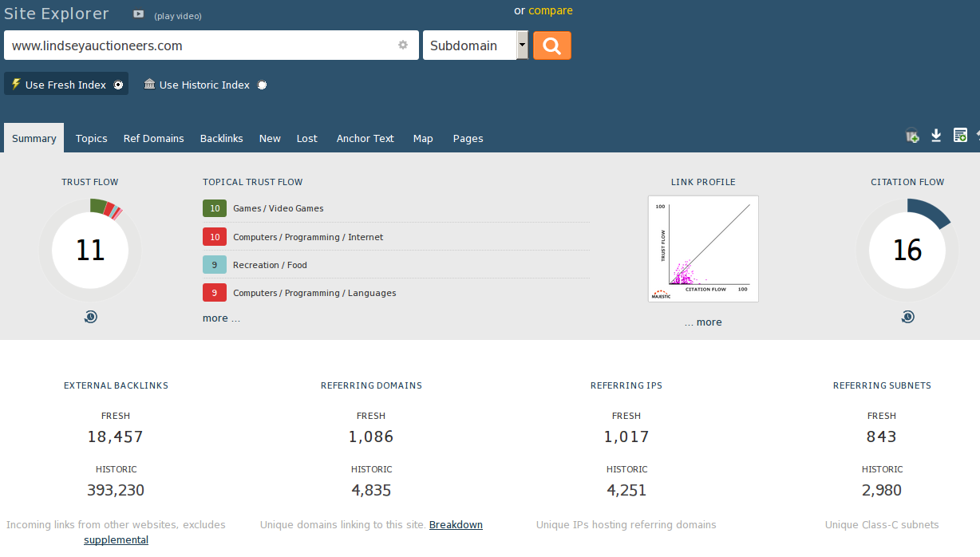Select the Use Historic Index radio button

tap(262, 85)
